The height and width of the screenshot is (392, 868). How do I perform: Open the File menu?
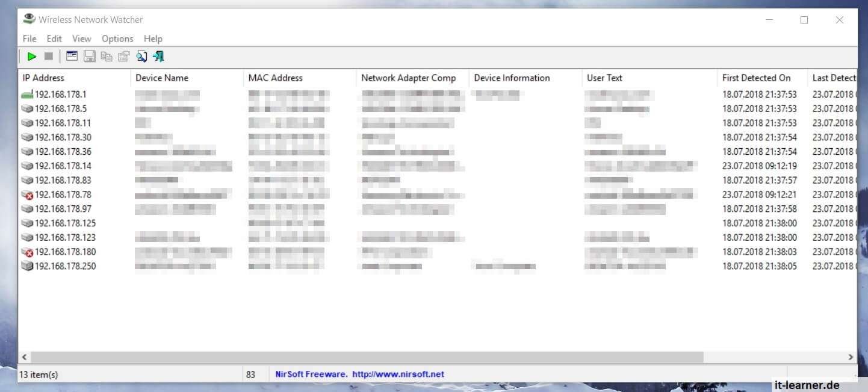point(29,39)
